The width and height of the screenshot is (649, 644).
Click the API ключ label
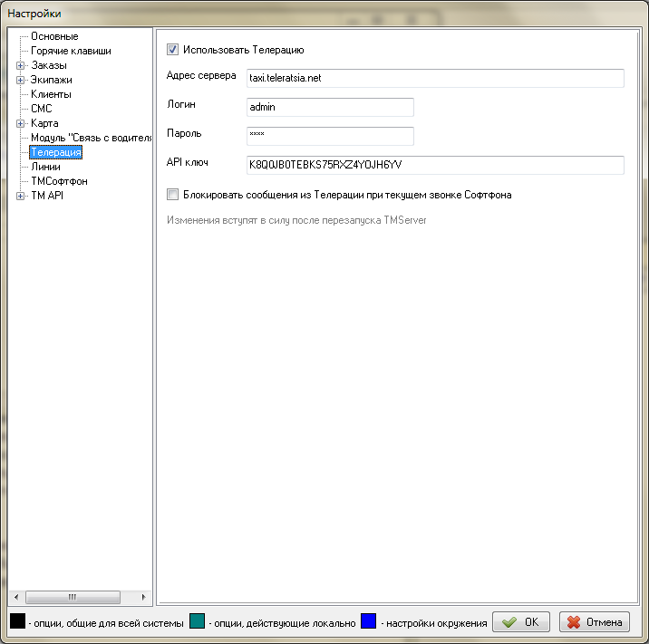[x=187, y=162]
